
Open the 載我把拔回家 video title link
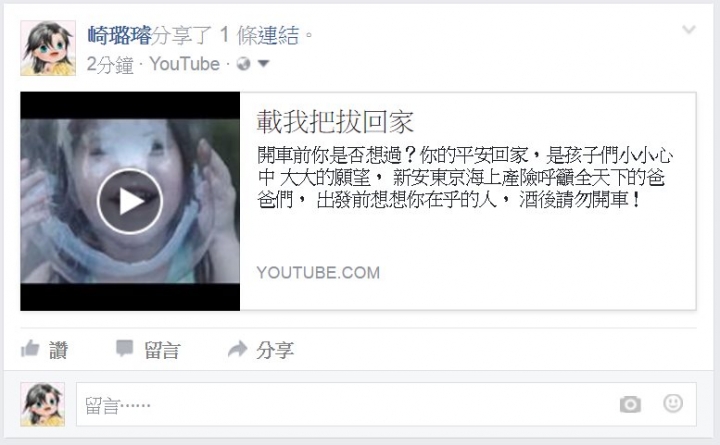335,122
